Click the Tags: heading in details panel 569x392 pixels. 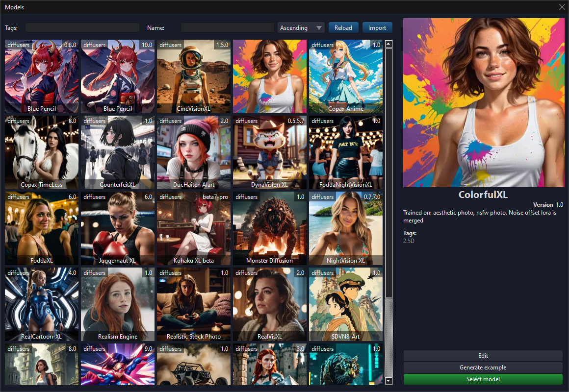pyautogui.click(x=410, y=233)
